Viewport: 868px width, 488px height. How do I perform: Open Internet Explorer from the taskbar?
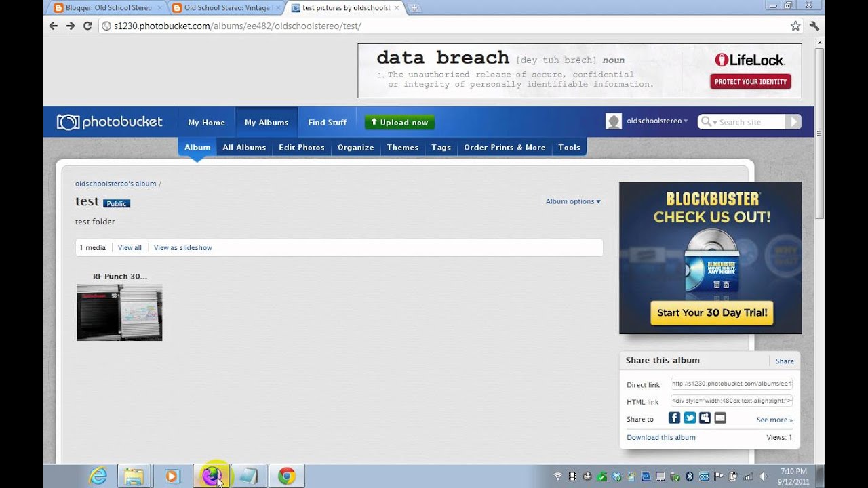tap(98, 476)
